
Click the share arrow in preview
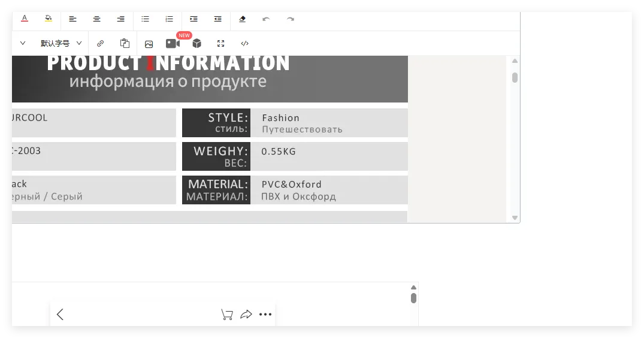246,314
